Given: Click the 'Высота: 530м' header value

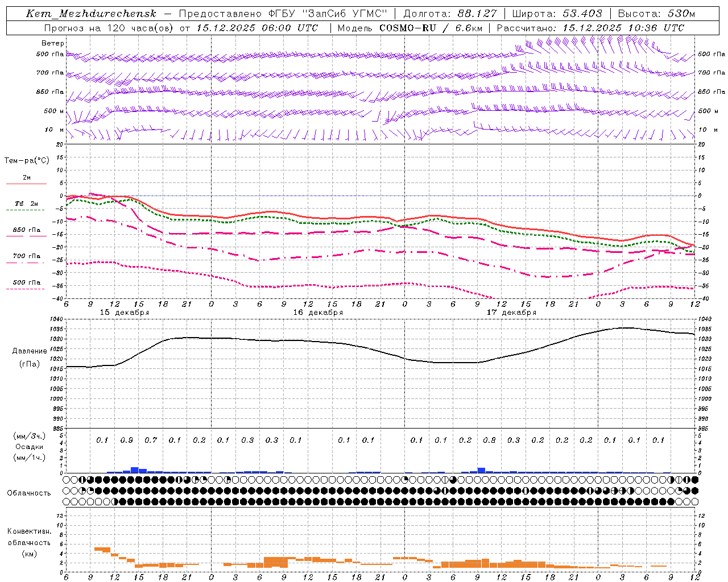Looking at the screenshot, I should (656, 14).
